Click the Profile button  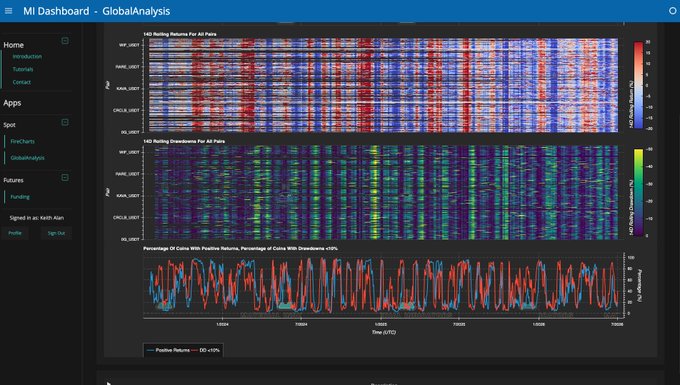(x=15, y=233)
